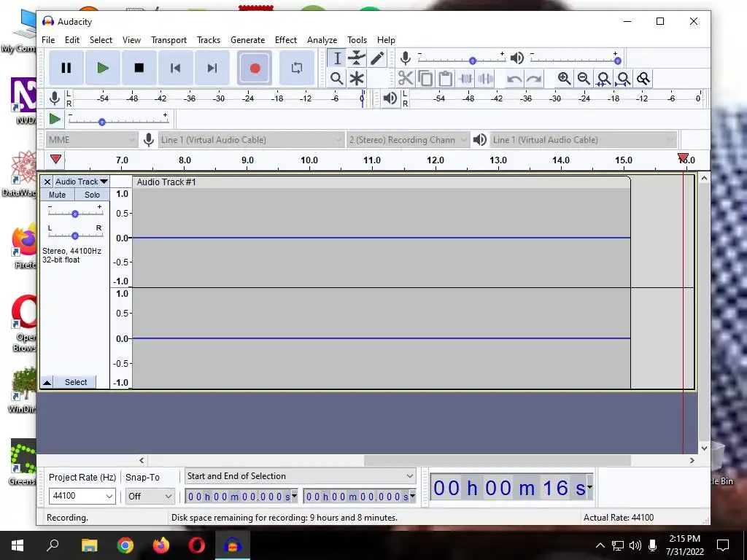Mute the Audio Track
The width and height of the screenshot is (747, 560).
point(57,195)
